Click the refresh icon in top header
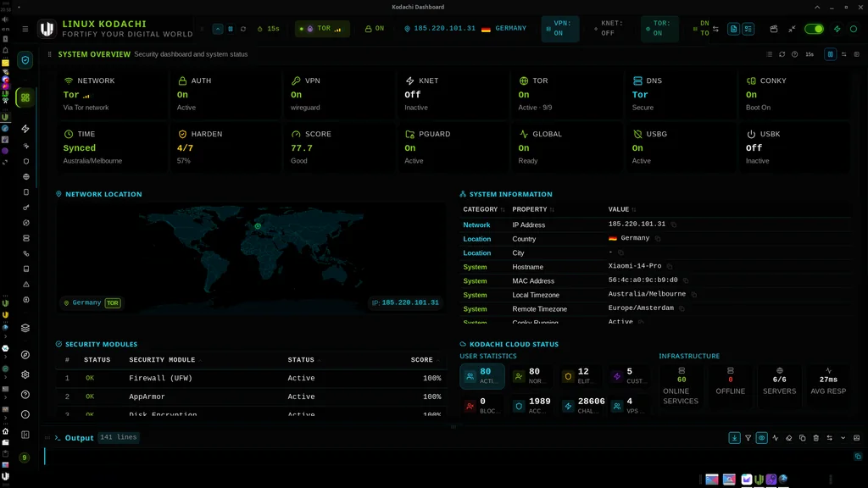The width and height of the screenshot is (868, 488). point(243,29)
